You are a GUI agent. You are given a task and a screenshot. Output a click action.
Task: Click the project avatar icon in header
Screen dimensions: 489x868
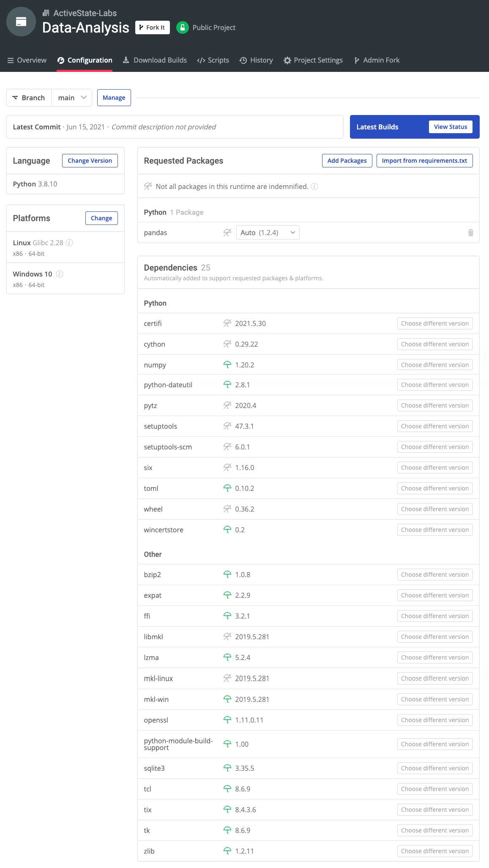click(21, 22)
